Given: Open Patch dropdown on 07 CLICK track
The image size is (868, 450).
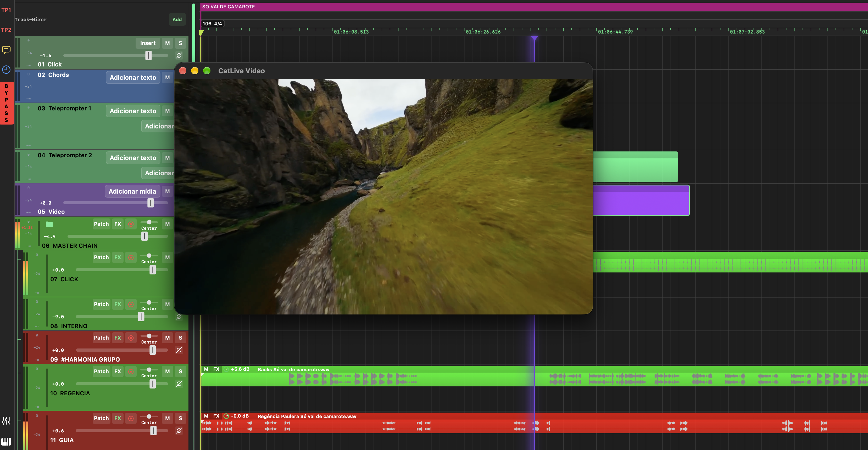Looking at the screenshot, I should (101, 257).
